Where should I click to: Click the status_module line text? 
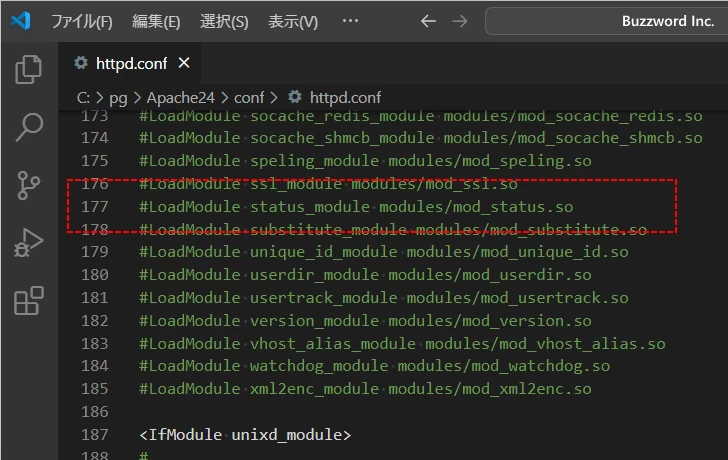[x=356, y=207]
